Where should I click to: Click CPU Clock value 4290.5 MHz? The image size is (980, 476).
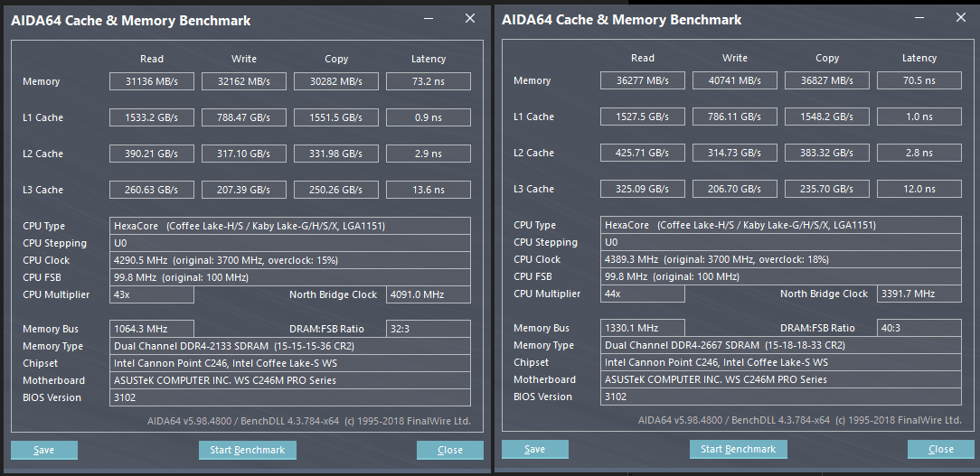290,260
